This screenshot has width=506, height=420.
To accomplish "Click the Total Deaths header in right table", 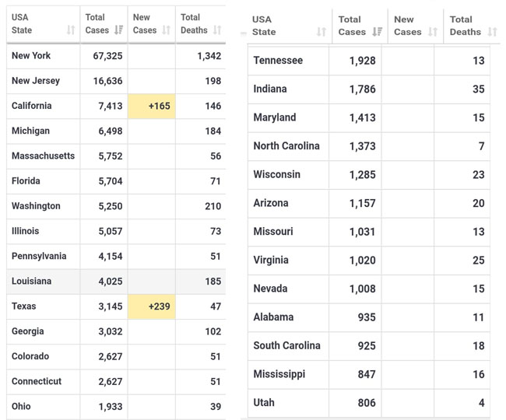I will coord(465,26).
